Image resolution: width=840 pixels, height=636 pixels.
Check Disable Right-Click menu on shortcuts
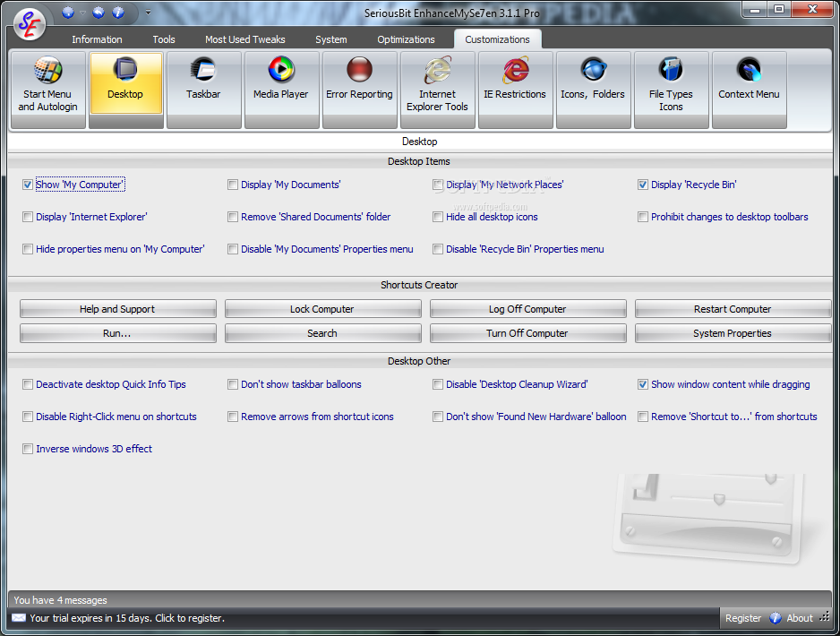(x=28, y=417)
